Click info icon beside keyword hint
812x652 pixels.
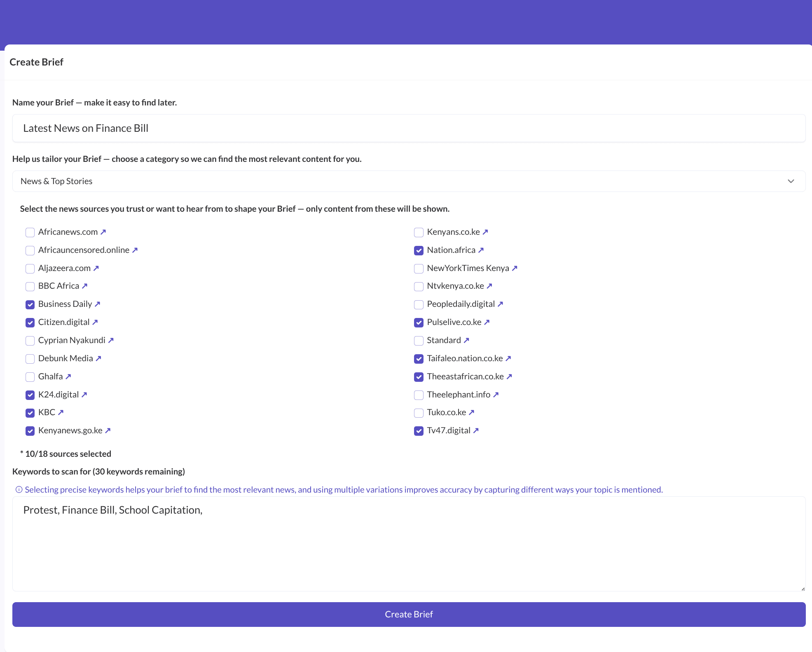(19, 490)
